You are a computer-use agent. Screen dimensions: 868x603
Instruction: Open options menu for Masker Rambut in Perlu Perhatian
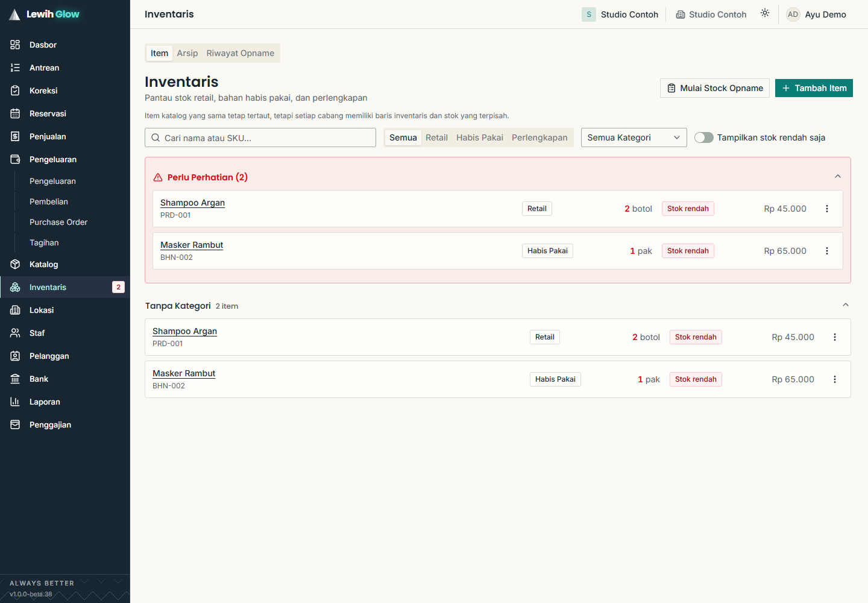coord(827,251)
